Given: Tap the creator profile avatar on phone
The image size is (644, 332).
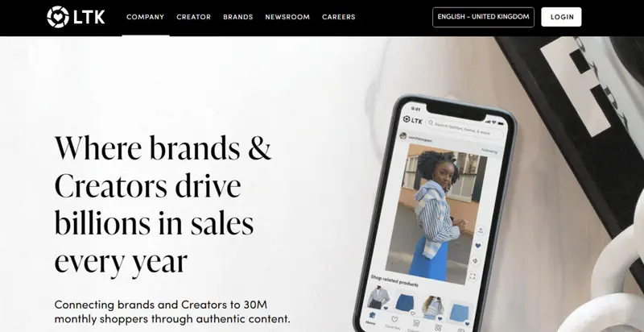Looking at the screenshot, I should [x=403, y=135].
